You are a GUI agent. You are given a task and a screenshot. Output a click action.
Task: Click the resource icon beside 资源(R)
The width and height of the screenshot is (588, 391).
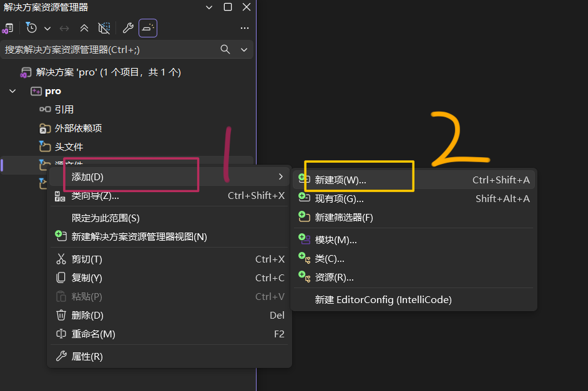(x=304, y=276)
